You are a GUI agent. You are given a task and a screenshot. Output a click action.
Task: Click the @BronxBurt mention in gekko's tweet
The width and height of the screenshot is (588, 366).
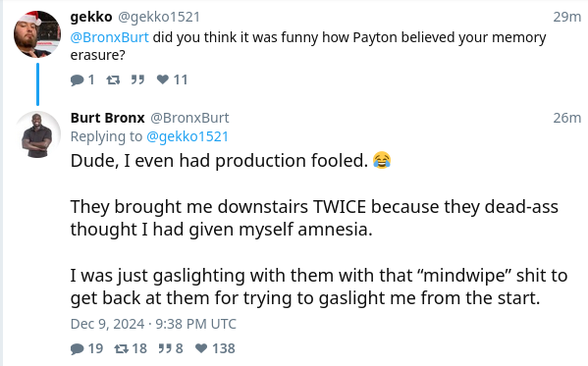click(110, 37)
